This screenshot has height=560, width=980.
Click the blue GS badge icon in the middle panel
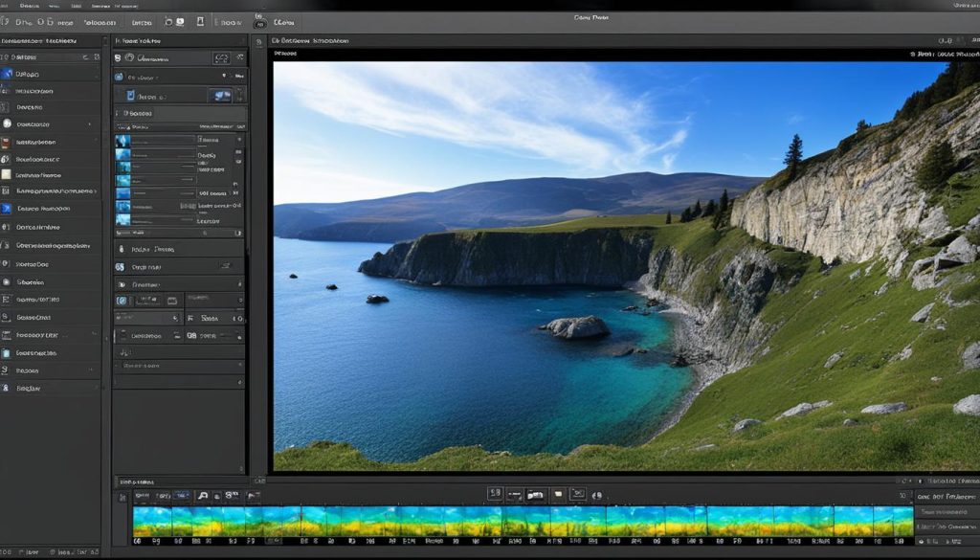[120, 267]
